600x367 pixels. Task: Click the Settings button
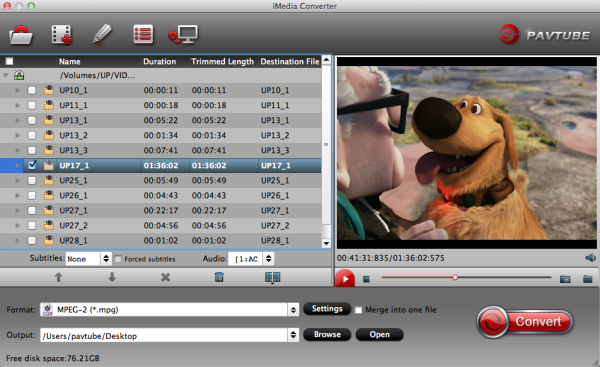327,309
